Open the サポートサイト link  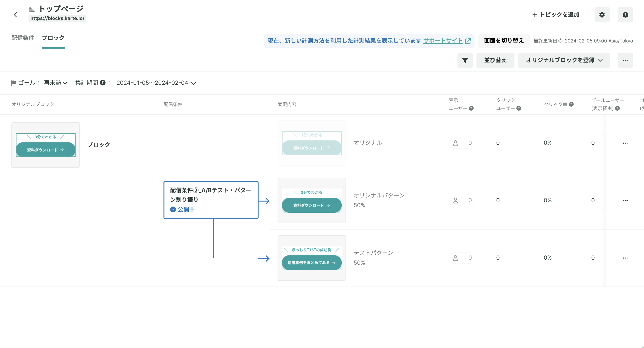(x=443, y=41)
